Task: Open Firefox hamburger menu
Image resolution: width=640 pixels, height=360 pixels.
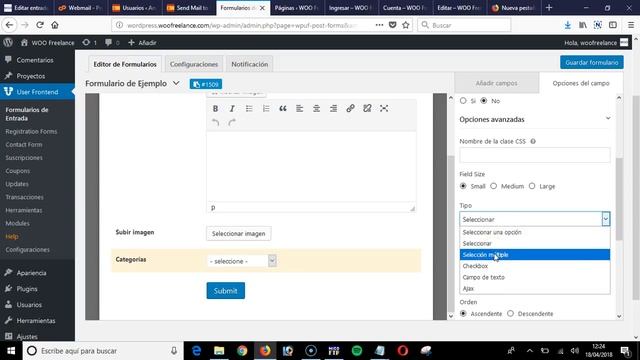Action: (x=631, y=25)
